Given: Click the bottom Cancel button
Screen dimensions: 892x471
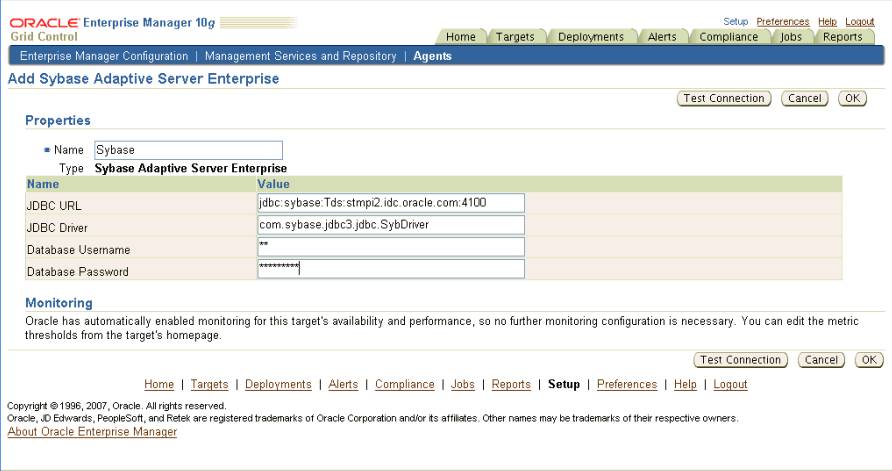Looking at the screenshot, I should pyautogui.click(x=821, y=360).
